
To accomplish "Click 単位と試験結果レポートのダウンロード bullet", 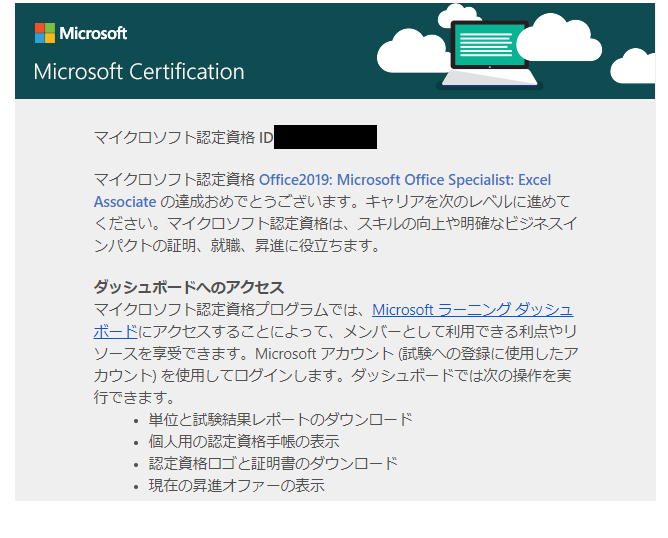I will [281, 420].
